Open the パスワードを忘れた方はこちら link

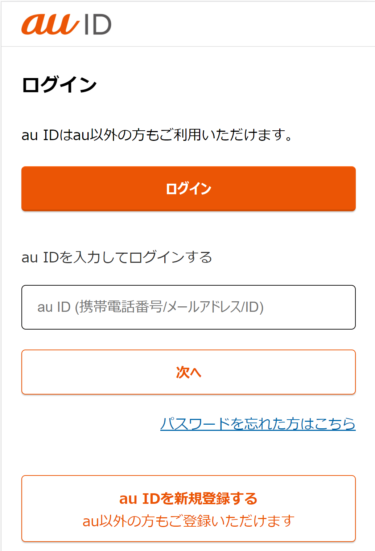click(x=258, y=424)
